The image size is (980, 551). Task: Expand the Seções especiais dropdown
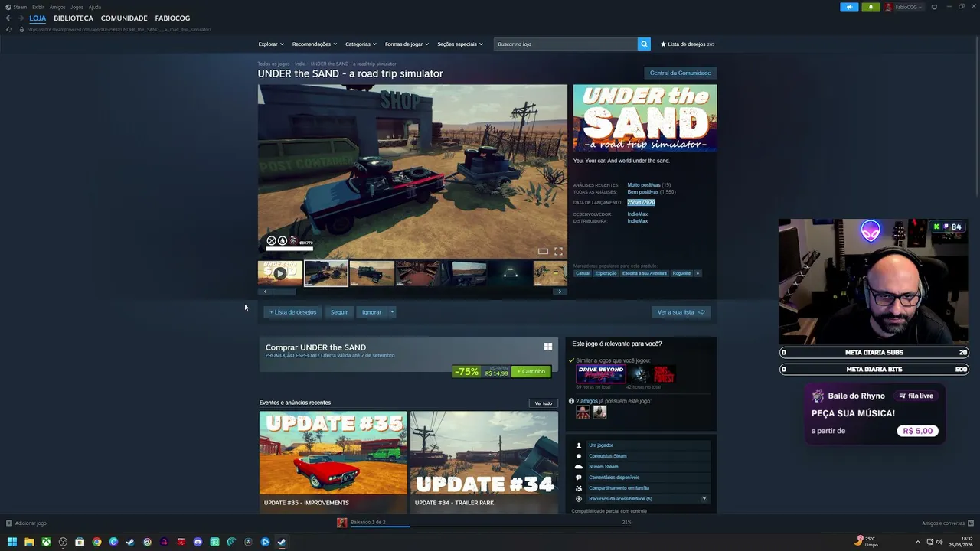click(x=460, y=44)
